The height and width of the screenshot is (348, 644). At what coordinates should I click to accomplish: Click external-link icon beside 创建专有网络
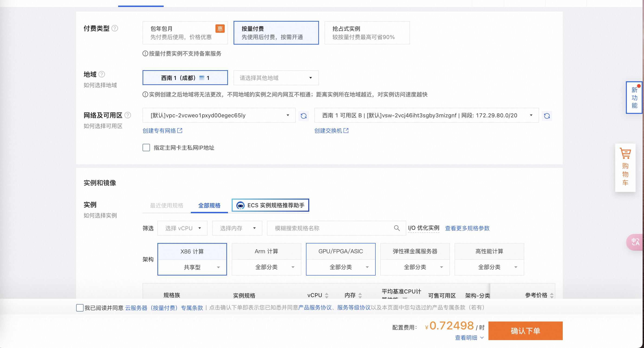click(x=180, y=131)
